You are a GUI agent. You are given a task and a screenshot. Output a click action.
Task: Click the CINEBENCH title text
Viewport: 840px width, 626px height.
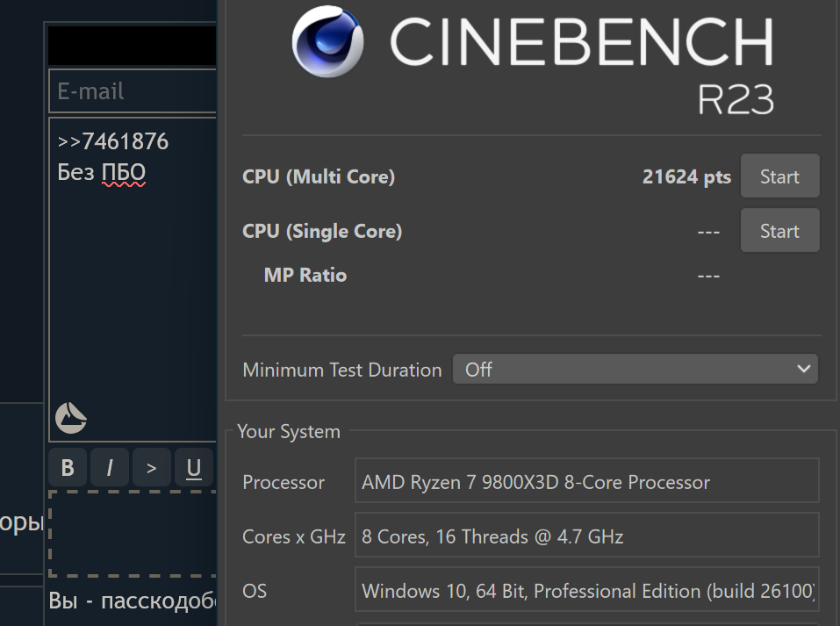(x=582, y=41)
